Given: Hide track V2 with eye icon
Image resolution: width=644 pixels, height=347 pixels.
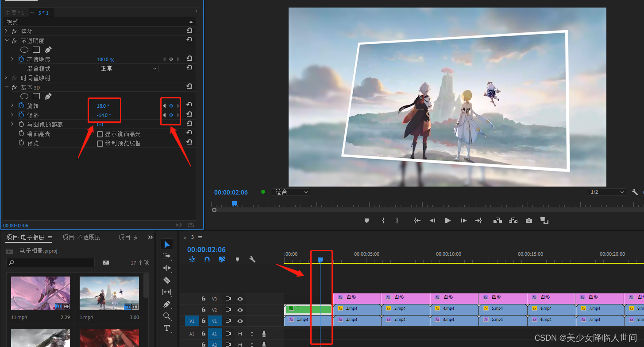Looking at the screenshot, I should click(x=240, y=310).
